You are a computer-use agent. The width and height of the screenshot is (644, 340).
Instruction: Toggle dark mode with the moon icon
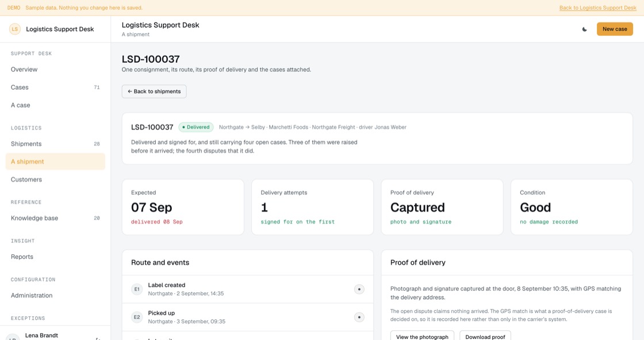click(584, 29)
